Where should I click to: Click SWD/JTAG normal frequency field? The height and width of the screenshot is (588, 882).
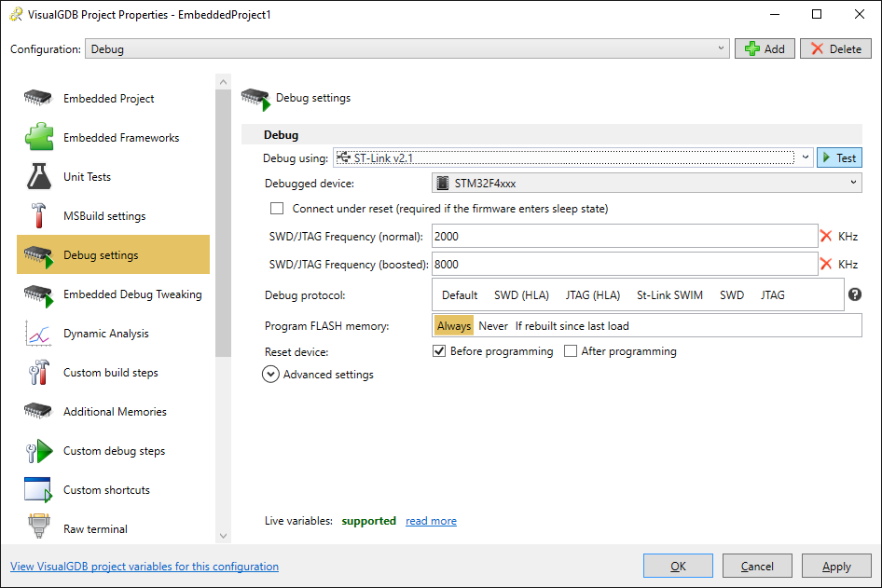(x=625, y=236)
